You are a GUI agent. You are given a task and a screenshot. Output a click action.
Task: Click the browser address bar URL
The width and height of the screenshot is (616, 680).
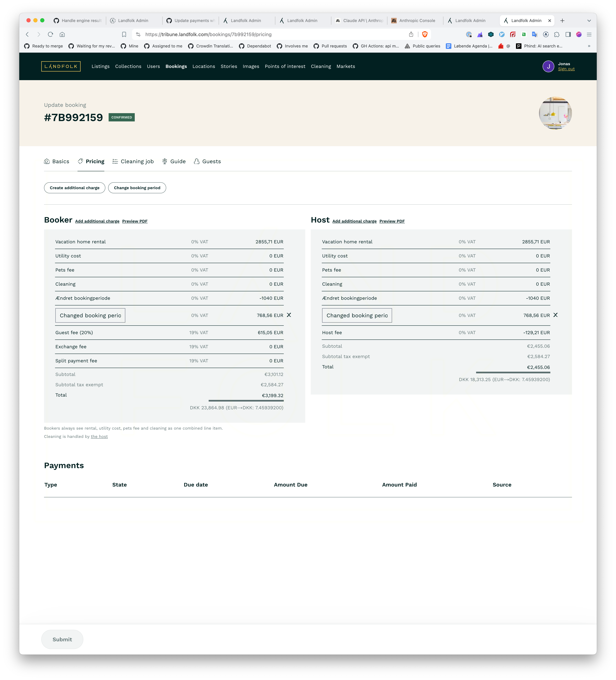coord(208,34)
